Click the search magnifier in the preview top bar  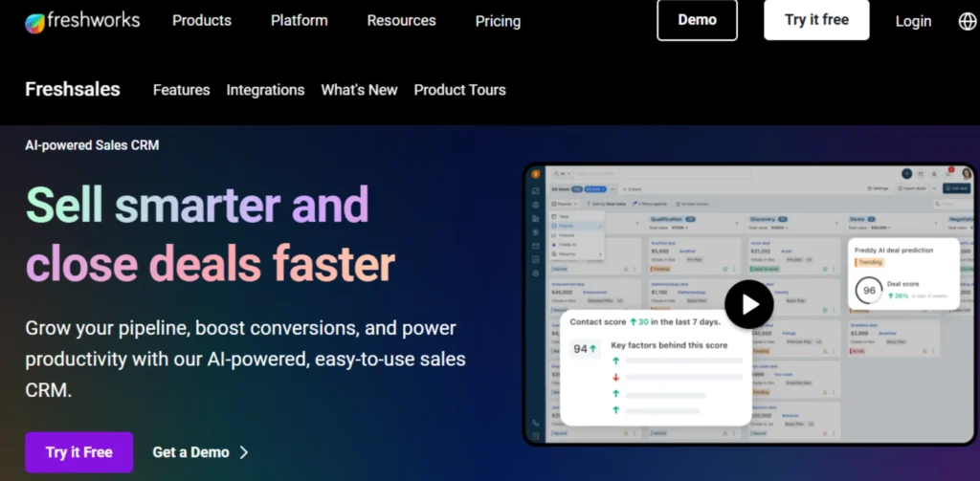tap(556, 174)
